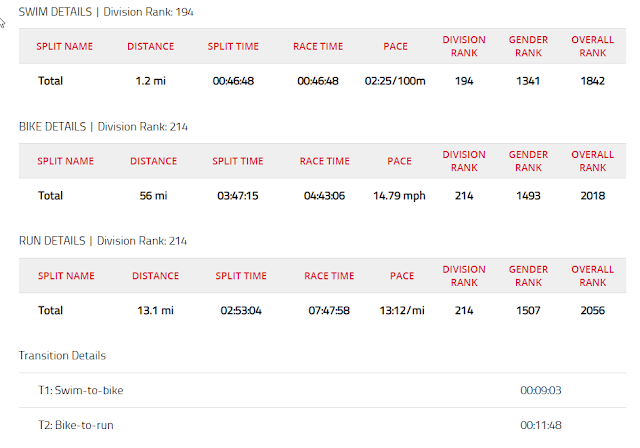Click swim overall rank 1842
The width and height of the screenshot is (640, 448).
point(593,81)
